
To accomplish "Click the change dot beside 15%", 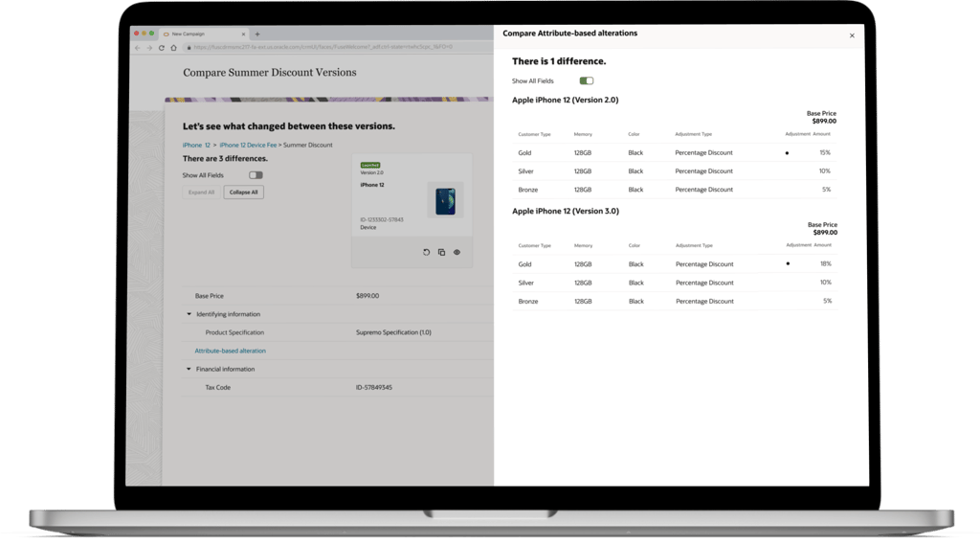I will [x=787, y=152].
